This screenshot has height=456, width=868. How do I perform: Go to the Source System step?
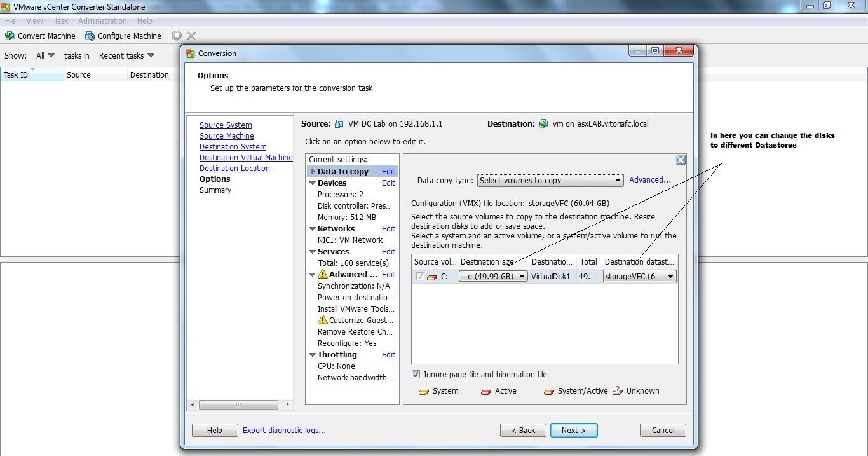click(x=226, y=125)
